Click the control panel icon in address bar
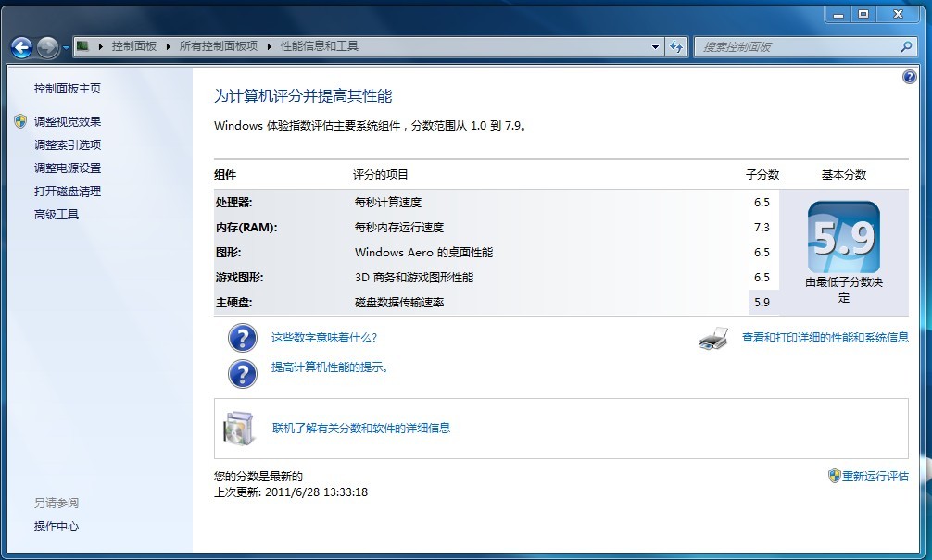 pyautogui.click(x=82, y=45)
